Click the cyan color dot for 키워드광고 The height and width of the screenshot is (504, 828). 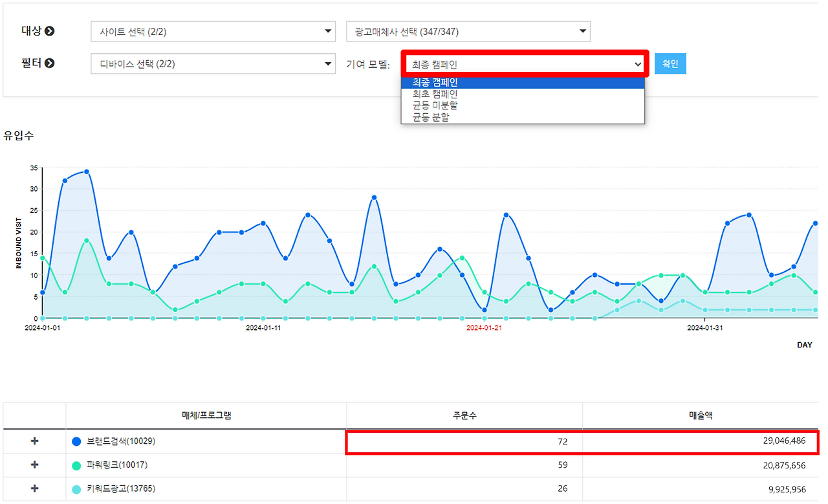coord(76,488)
